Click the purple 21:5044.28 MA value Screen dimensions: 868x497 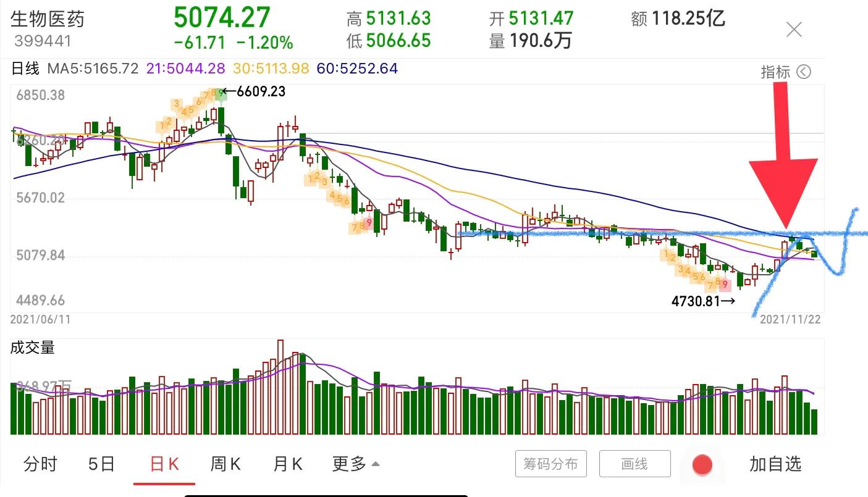pyautogui.click(x=185, y=69)
